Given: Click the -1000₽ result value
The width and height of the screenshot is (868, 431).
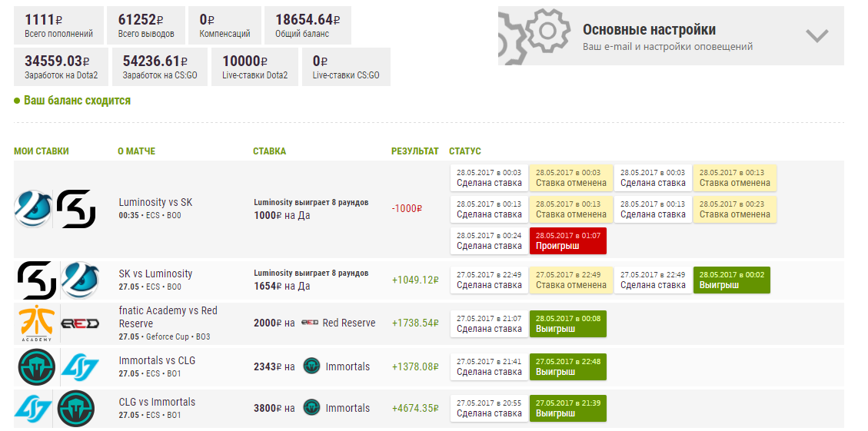Looking at the screenshot, I should (x=407, y=209).
